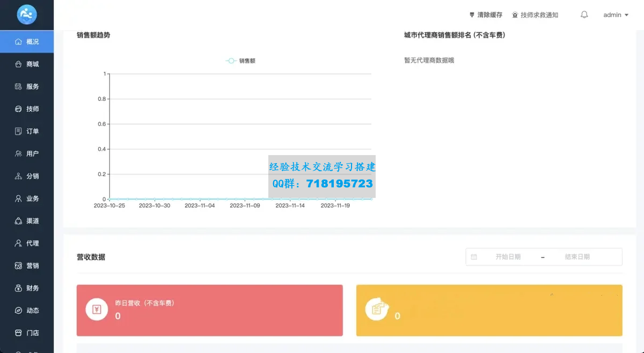The height and width of the screenshot is (353, 644).
Task: Click the 服务 sidebar icon
Action: (x=18, y=86)
